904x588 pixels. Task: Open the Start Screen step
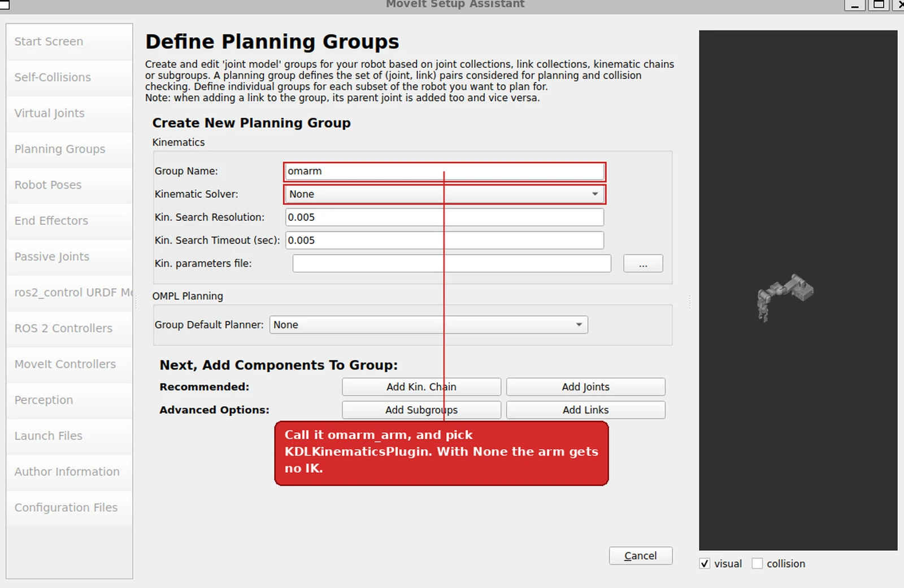(x=69, y=42)
